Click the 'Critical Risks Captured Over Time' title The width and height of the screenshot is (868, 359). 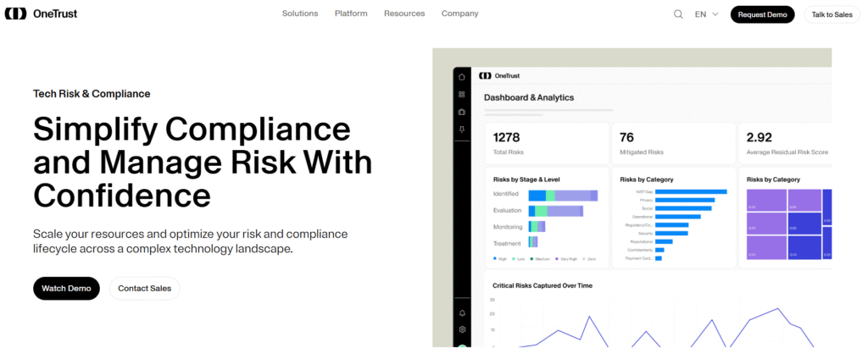coord(542,285)
